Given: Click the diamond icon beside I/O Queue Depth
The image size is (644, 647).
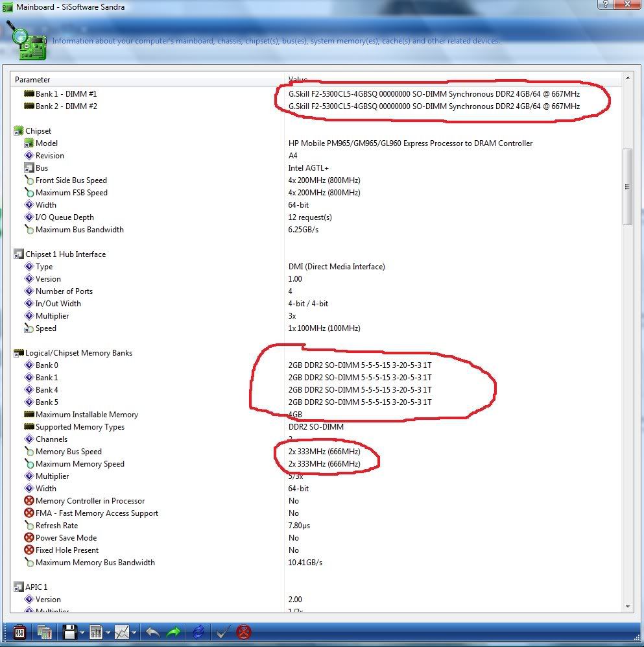Looking at the screenshot, I should coord(29,217).
